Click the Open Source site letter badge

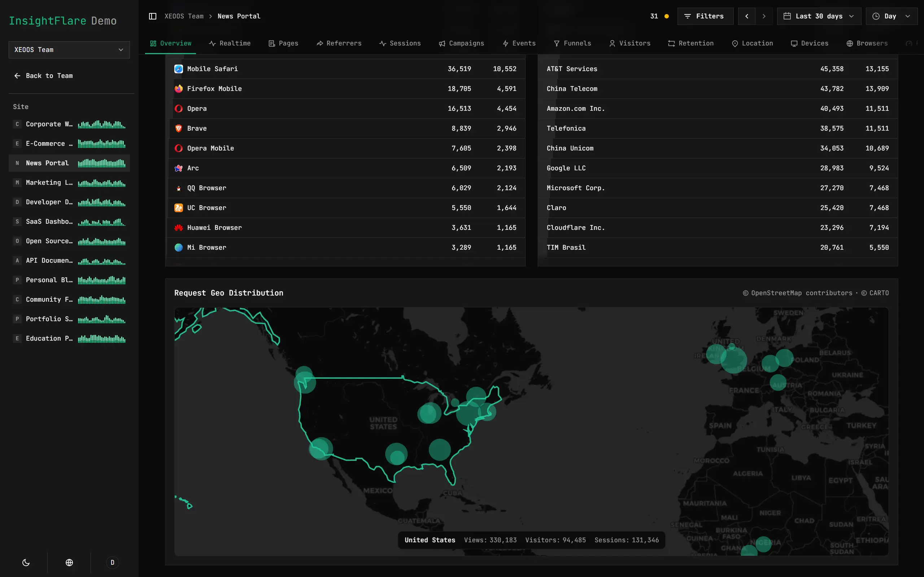[17, 241]
